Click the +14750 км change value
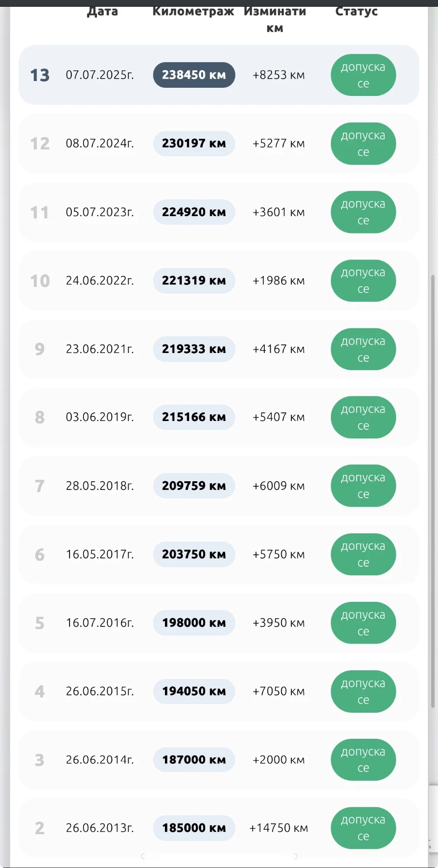 278,828
